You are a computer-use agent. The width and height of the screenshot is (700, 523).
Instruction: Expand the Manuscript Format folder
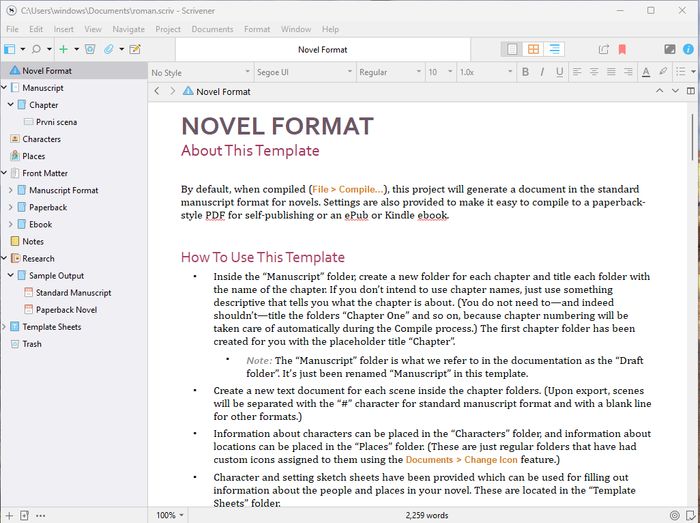[x=11, y=190]
